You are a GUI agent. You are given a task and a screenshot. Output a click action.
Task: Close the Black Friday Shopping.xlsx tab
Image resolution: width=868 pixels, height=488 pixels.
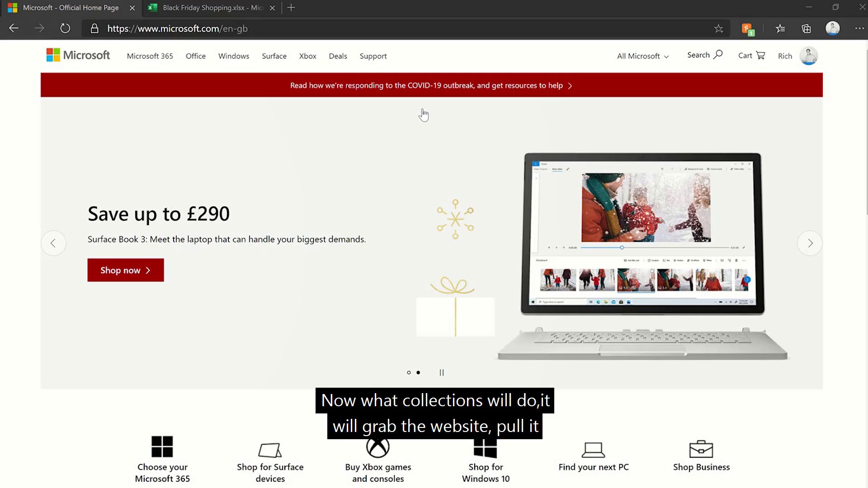(x=272, y=8)
